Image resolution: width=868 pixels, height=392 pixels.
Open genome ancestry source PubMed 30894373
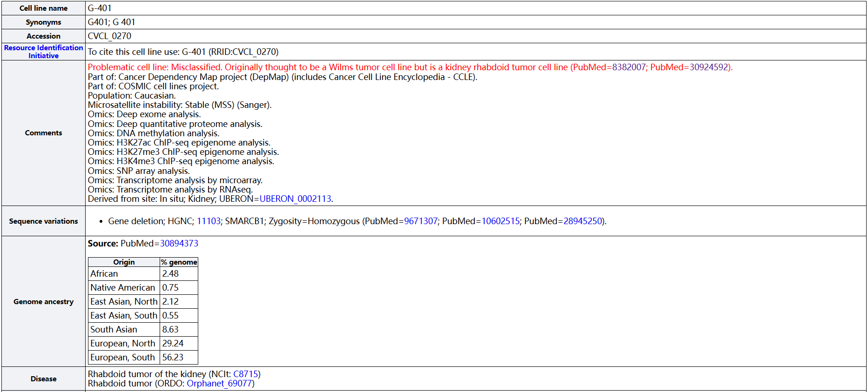[179, 244]
